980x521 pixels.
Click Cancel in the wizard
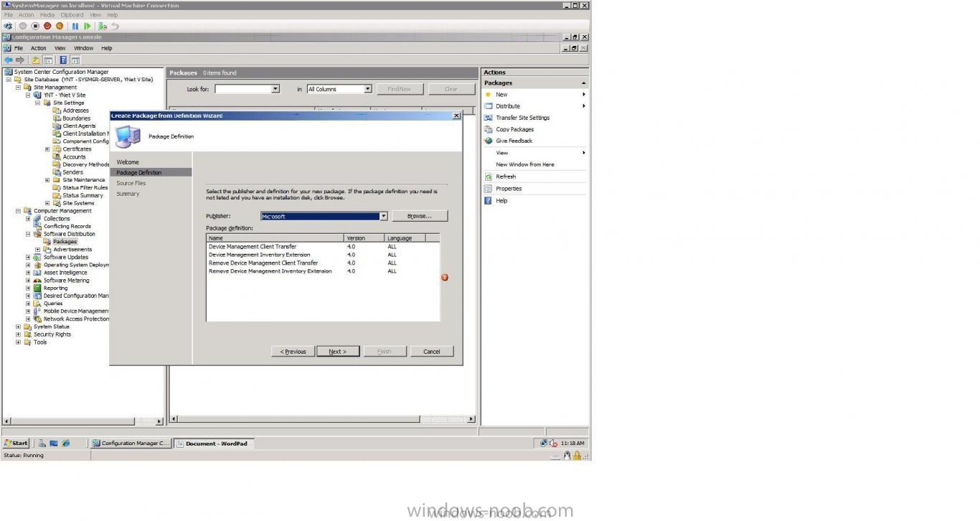pos(432,352)
